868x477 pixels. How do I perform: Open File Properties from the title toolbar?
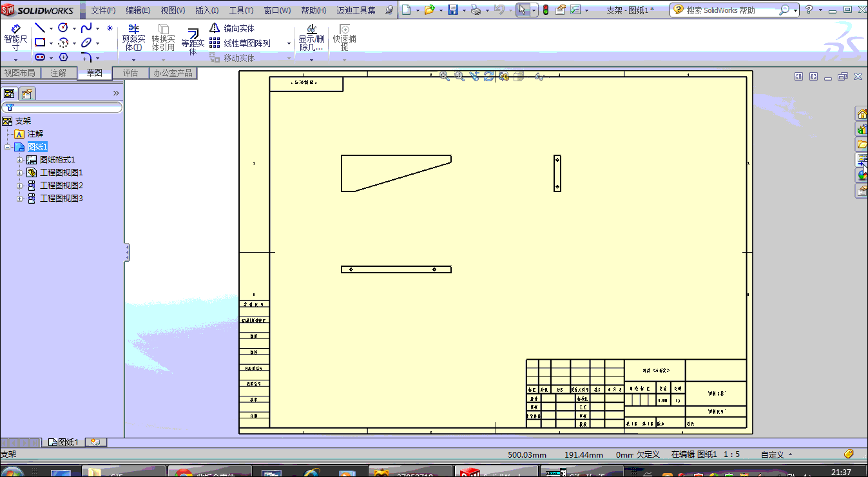click(560, 10)
